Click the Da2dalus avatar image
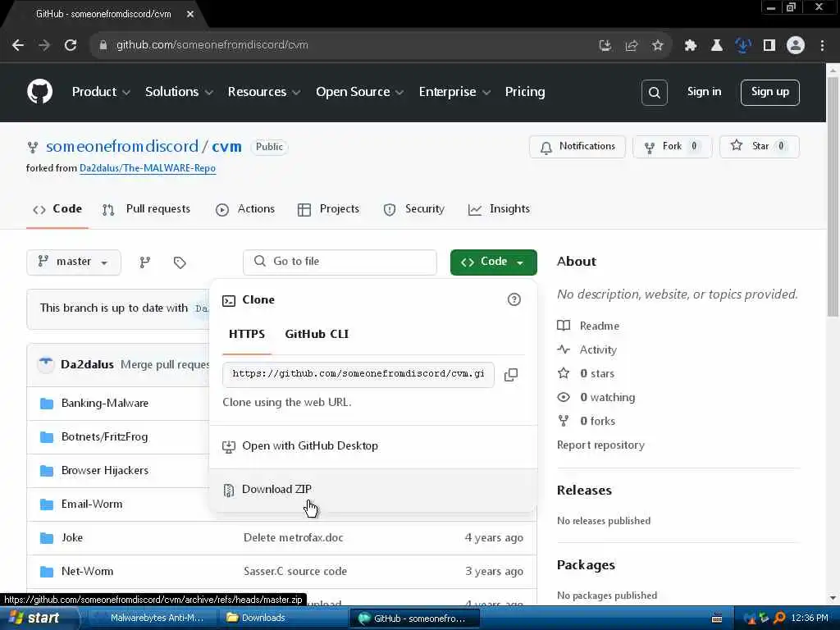840x630 pixels. tap(46, 364)
